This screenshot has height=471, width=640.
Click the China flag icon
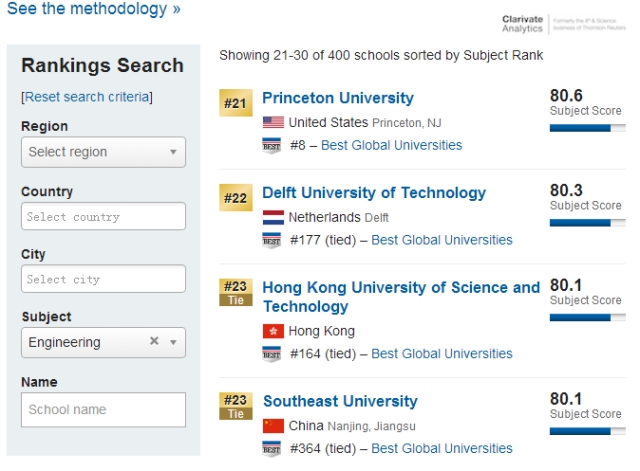tap(273, 426)
